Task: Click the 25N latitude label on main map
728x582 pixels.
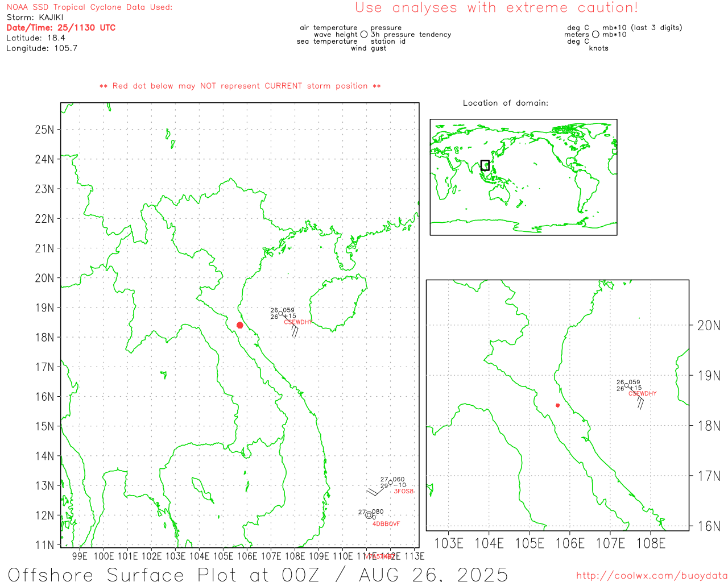Action: coord(44,130)
